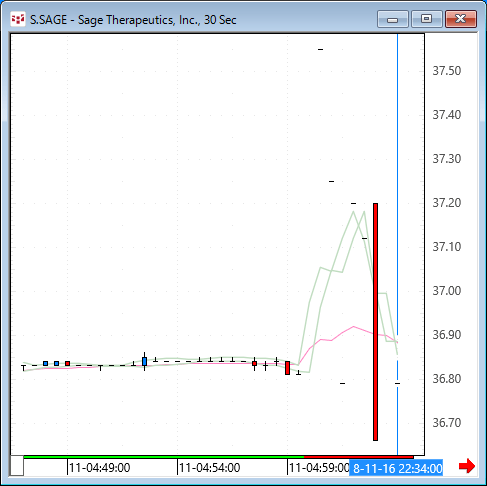Click the 11-04:54:00 time axis label
The image size is (487, 486).
[209, 468]
